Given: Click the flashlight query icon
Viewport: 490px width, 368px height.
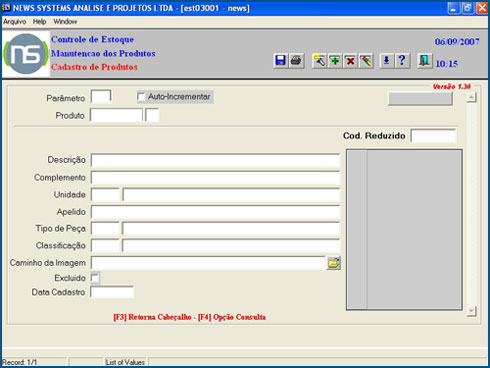Looking at the screenshot, I should pos(319,61).
